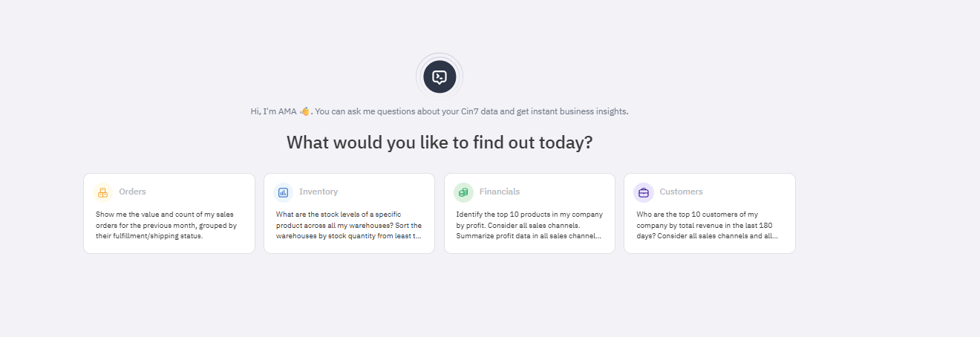
Task: Click "last 180 days" text in Customers prompt
Action: pyautogui.click(x=759, y=225)
